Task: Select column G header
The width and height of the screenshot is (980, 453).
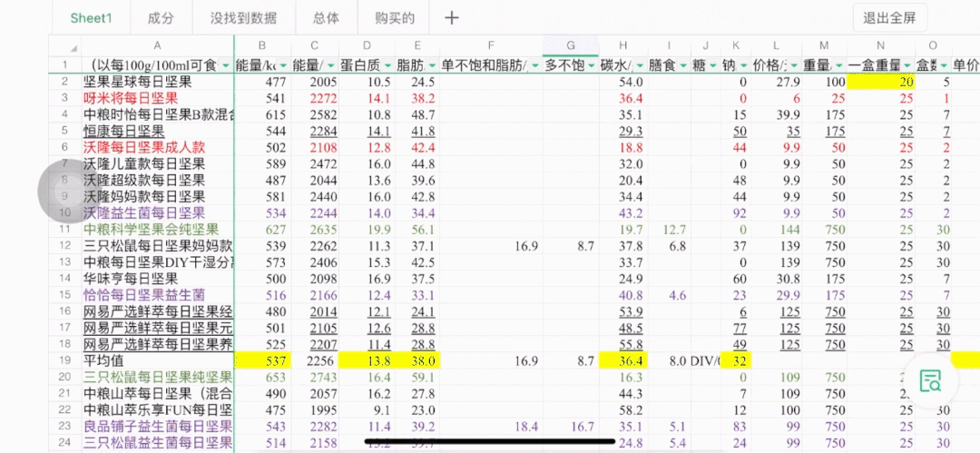Action: pyautogui.click(x=571, y=45)
